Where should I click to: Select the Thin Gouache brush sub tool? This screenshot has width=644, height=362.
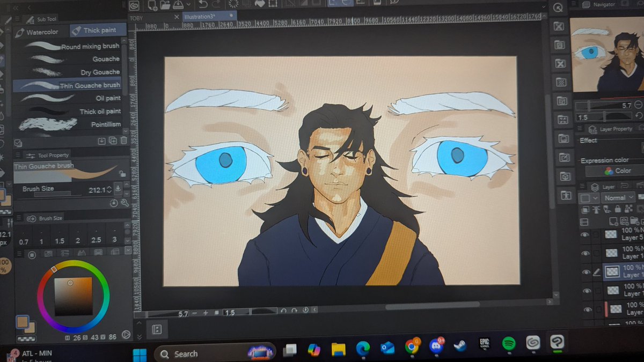(x=67, y=85)
